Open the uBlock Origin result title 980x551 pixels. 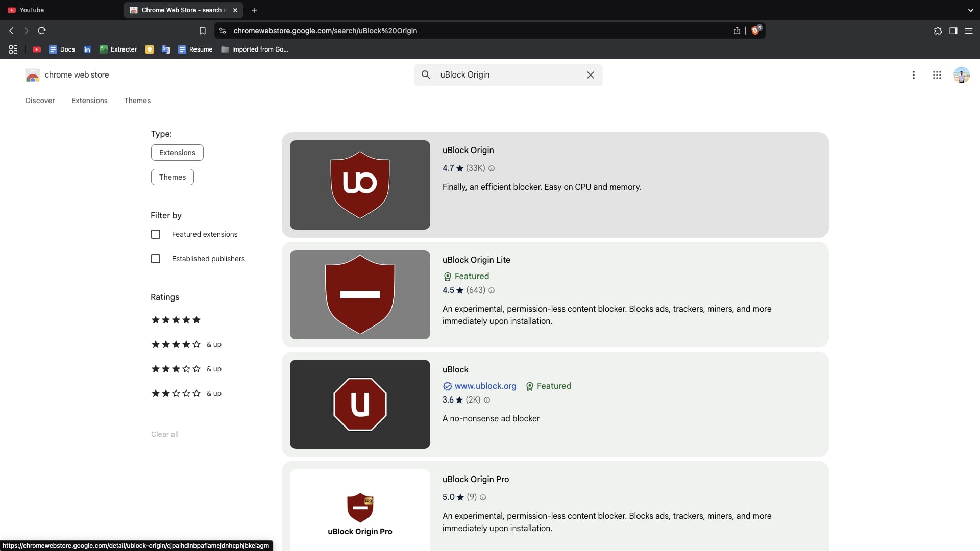(468, 150)
